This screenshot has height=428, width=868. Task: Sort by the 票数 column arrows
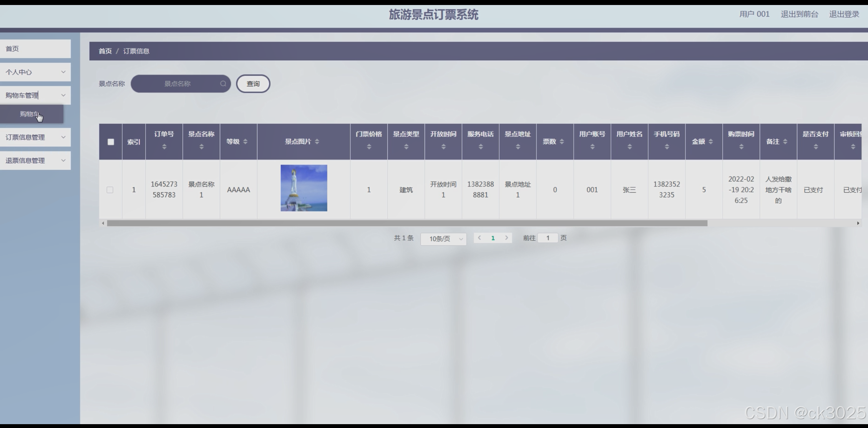tap(562, 142)
